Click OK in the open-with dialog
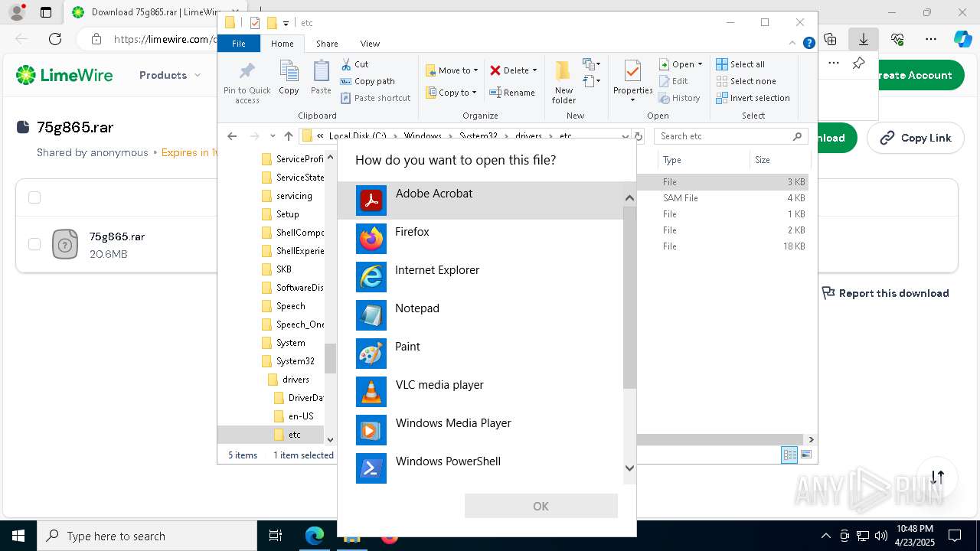 541,506
